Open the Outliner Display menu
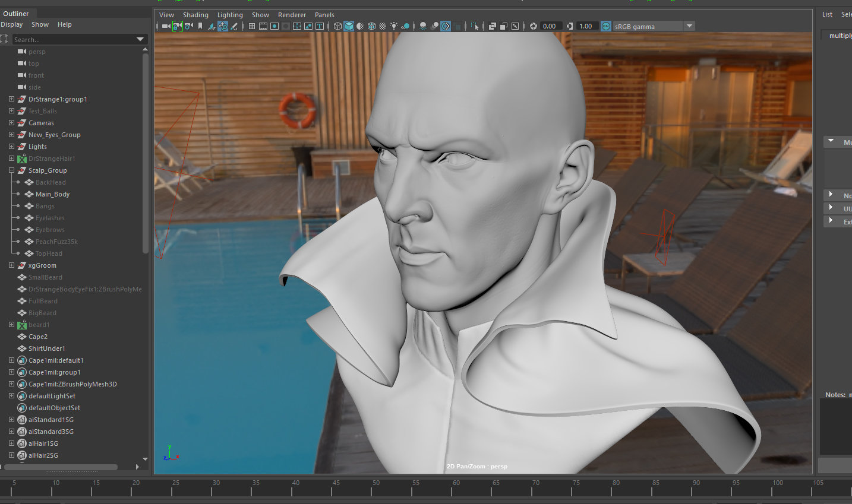 [x=11, y=24]
